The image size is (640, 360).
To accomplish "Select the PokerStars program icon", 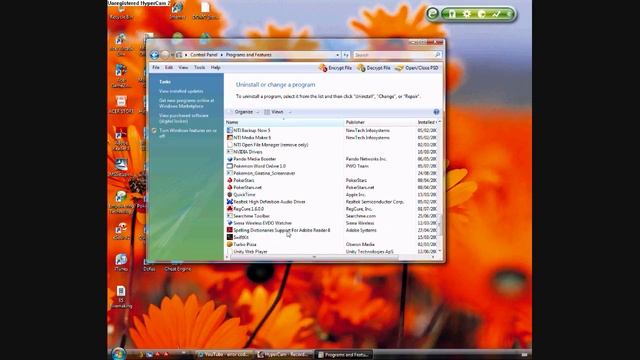I will coord(229,180).
